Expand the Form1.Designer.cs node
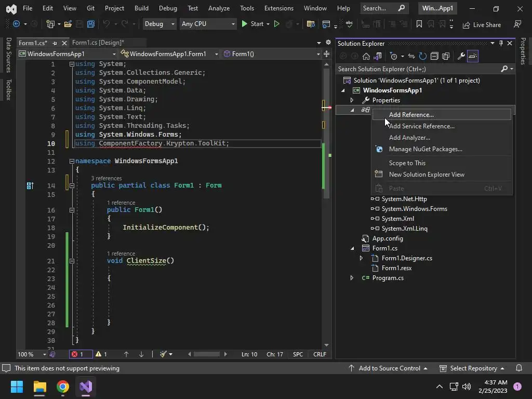 point(362,258)
